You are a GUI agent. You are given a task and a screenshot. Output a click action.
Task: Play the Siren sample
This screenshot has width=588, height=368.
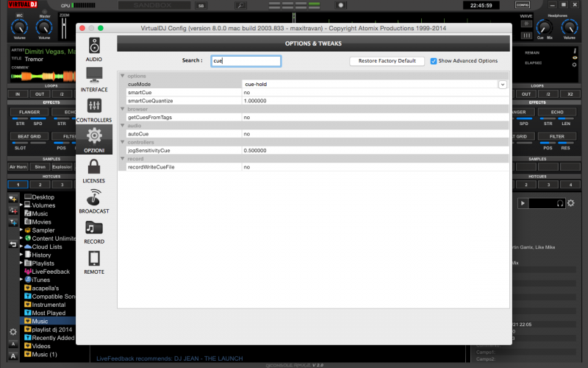[x=40, y=167]
